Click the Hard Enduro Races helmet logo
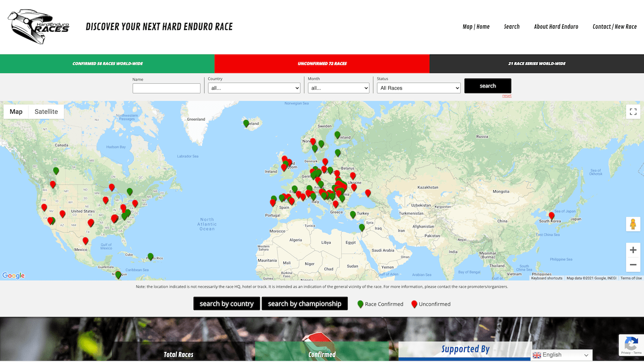Viewport: 644px width, 362px height. pos(38,27)
